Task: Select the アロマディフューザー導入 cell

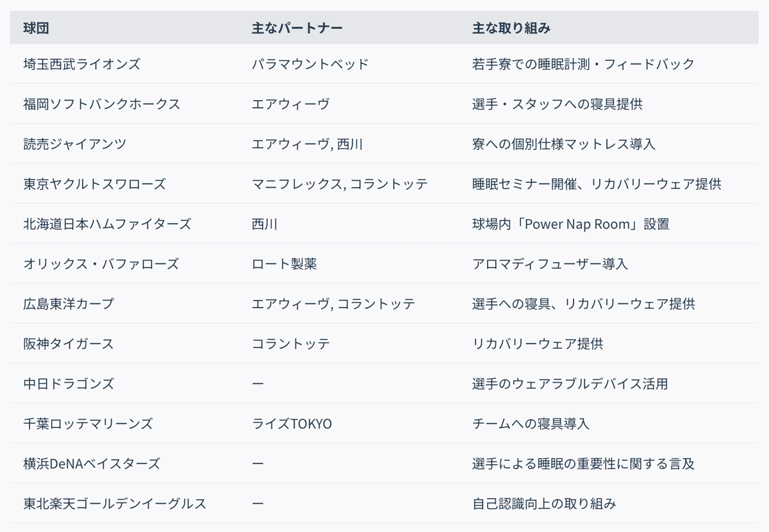Action: click(550, 263)
